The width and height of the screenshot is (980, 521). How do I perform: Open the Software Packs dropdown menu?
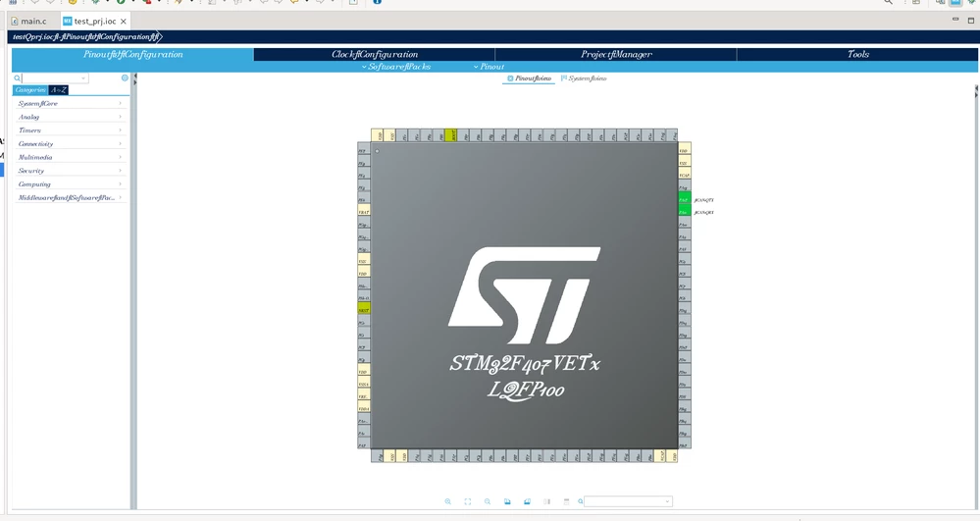click(x=396, y=67)
